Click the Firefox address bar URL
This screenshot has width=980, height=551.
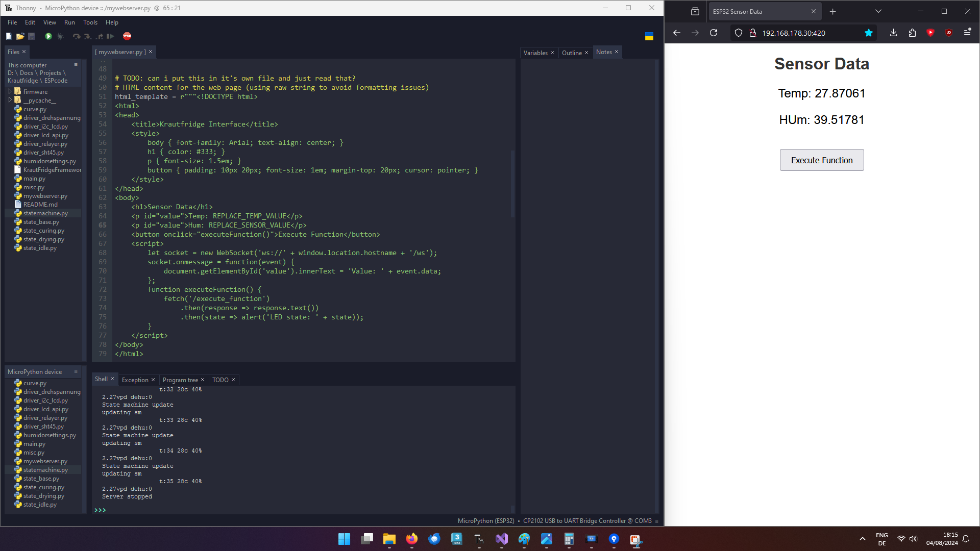[x=794, y=33]
